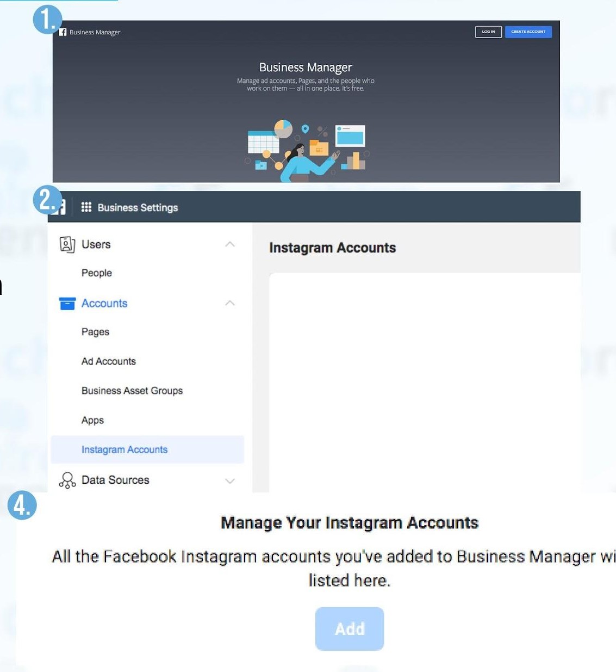Select Business Asset Groups in the sidebar
This screenshot has width=616, height=672.
[132, 391]
